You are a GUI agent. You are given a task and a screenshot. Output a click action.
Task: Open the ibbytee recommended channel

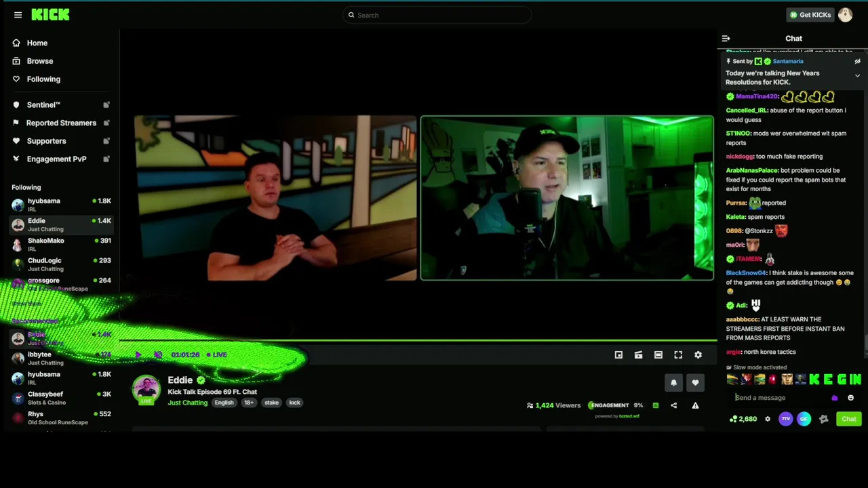pos(61,358)
